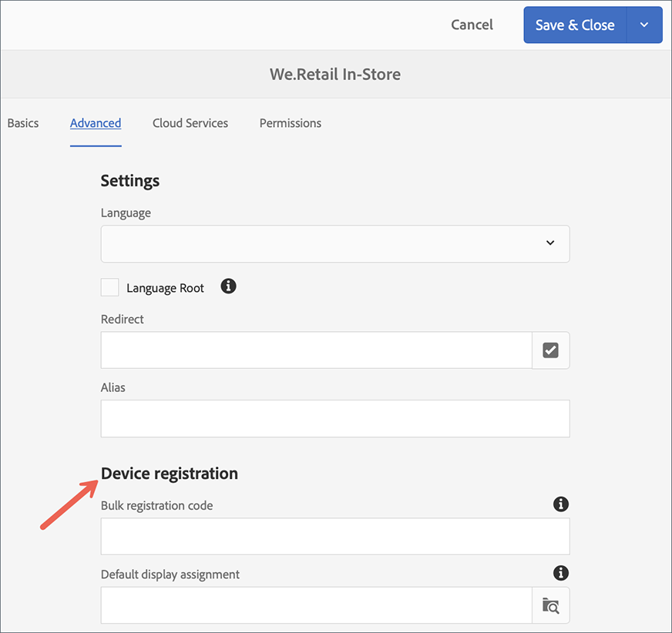This screenshot has width=672, height=633.
Task: Click the Cancel button
Action: coord(472,25)
